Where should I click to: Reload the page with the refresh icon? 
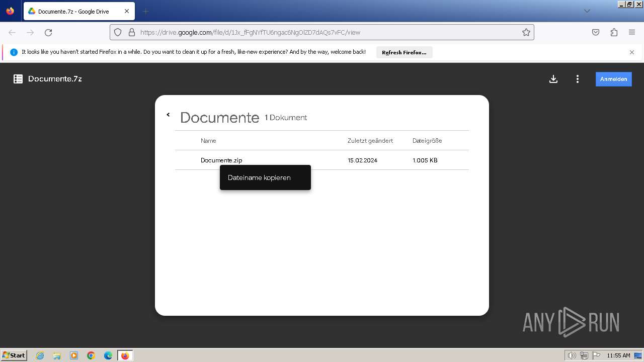pyautogui.click(x=48, y=32)
